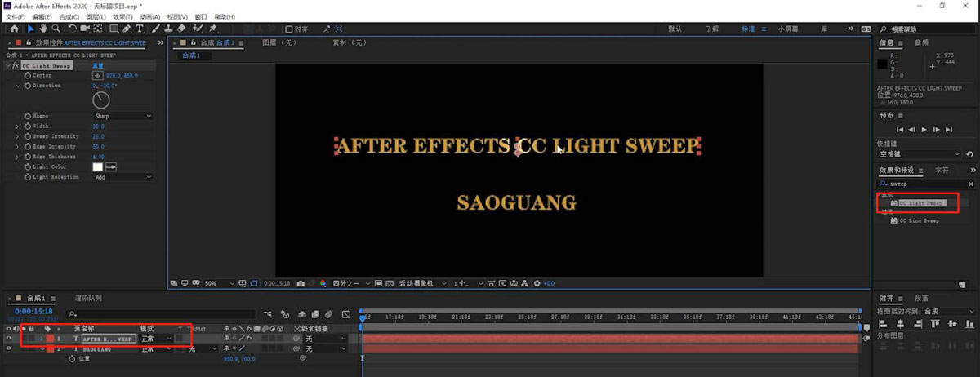Select the Zoom magnifier tool

[55, 29]
